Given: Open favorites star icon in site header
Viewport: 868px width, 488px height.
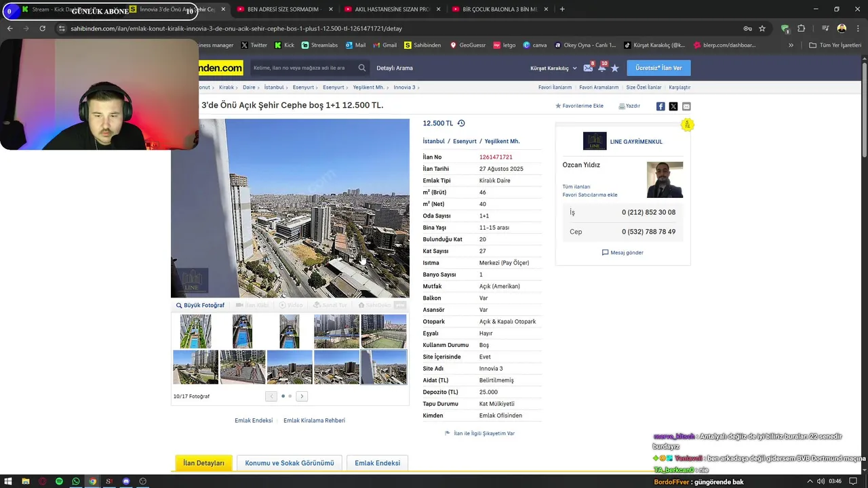Looking at the screenshot, I should [615, 68].
